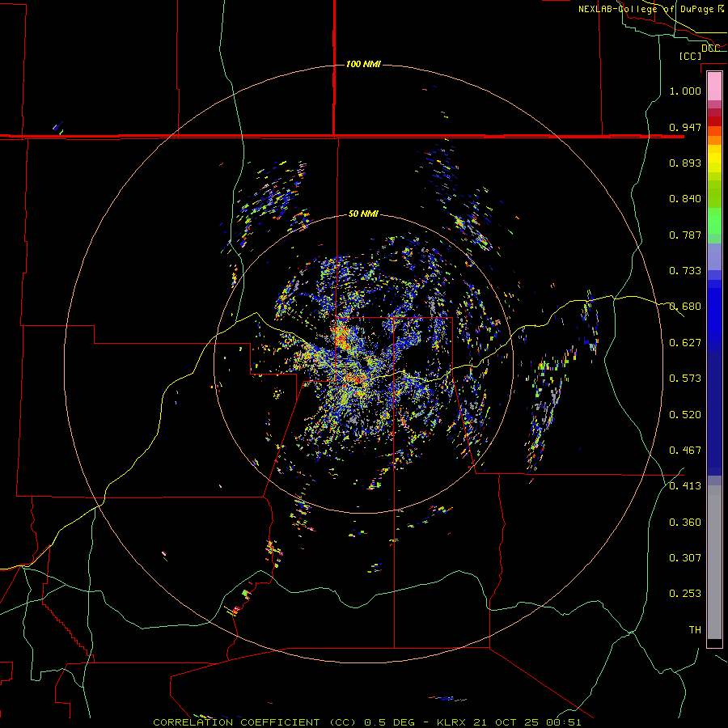The height and width of the screenshot is (728, 728).
Task: Pick the gray segment of the color bar
Action: coord(714,562)
